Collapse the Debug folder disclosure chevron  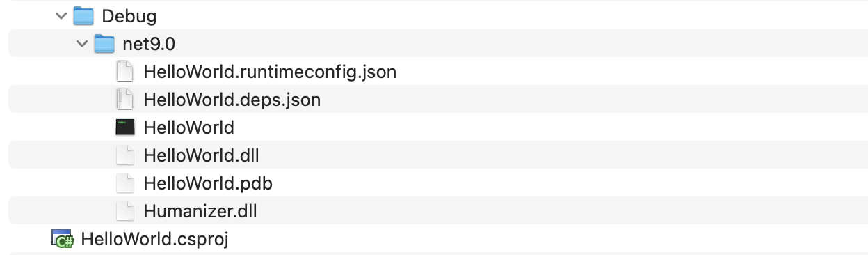tap(61, 16)
